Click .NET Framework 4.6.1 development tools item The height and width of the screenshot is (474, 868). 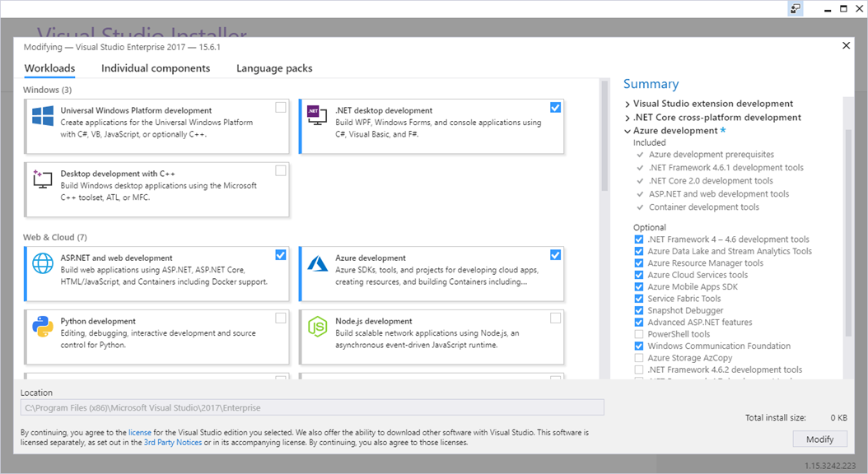726,168
